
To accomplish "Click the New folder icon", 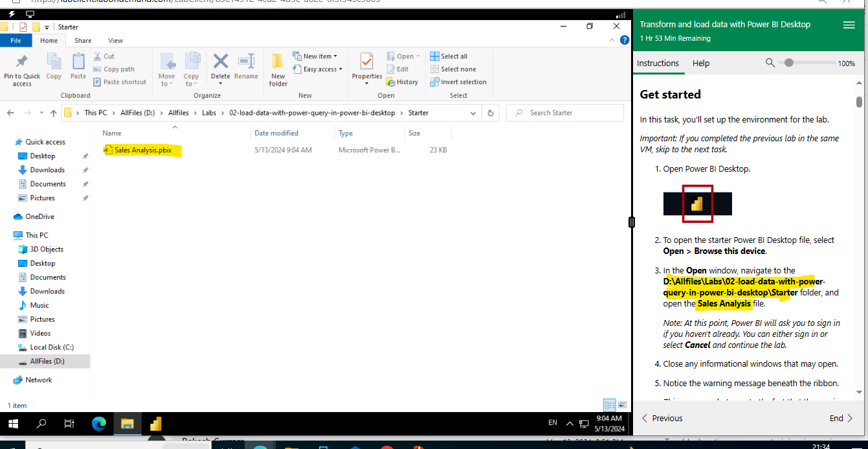I will [278, 62].
